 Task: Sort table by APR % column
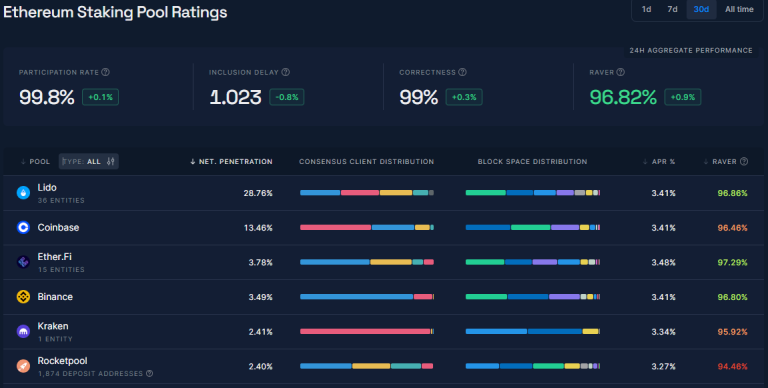(659, 161)
